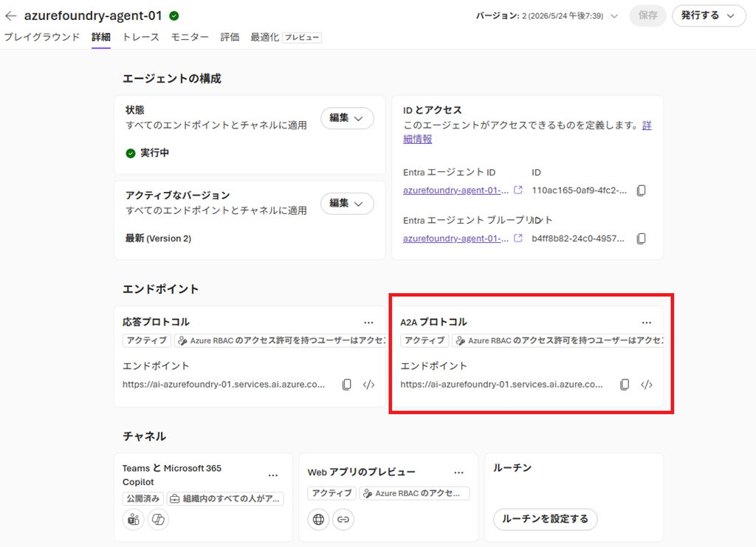Open the アクティブなバージョン 編集 dropdown
The height and width of the screenshot is (547, 756).
347,204
